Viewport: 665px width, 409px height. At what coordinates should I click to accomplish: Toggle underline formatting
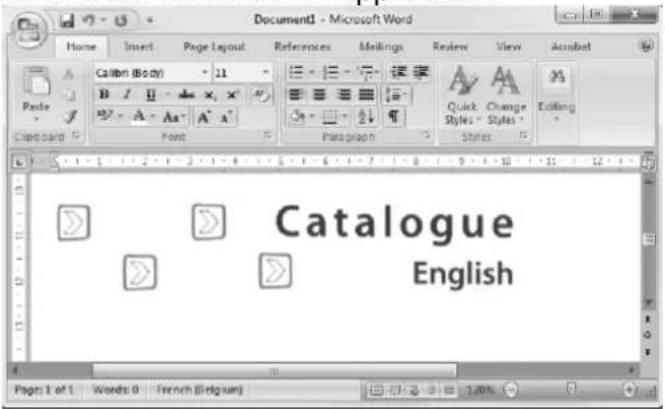151,95
